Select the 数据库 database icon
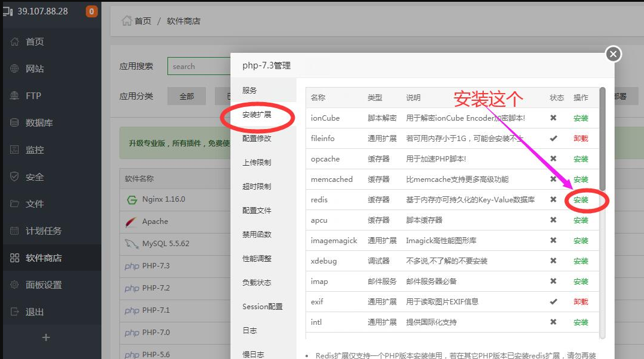 tap(14, 123)
